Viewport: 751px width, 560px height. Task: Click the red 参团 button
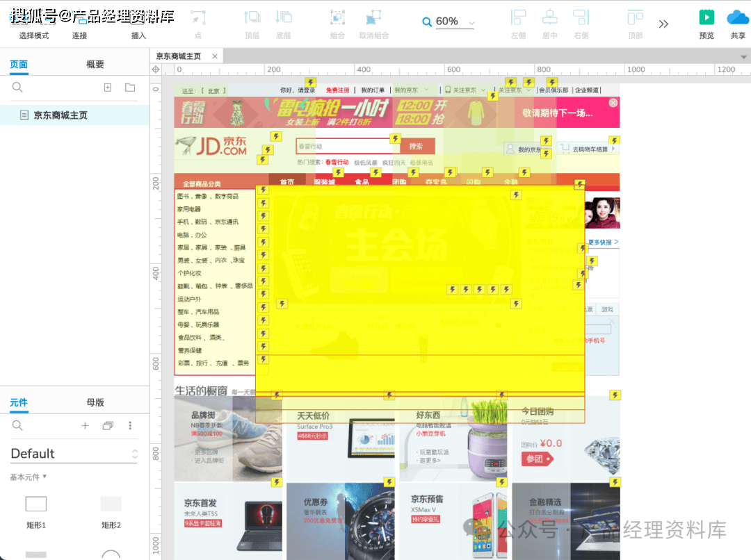click(x=537, y=459)
